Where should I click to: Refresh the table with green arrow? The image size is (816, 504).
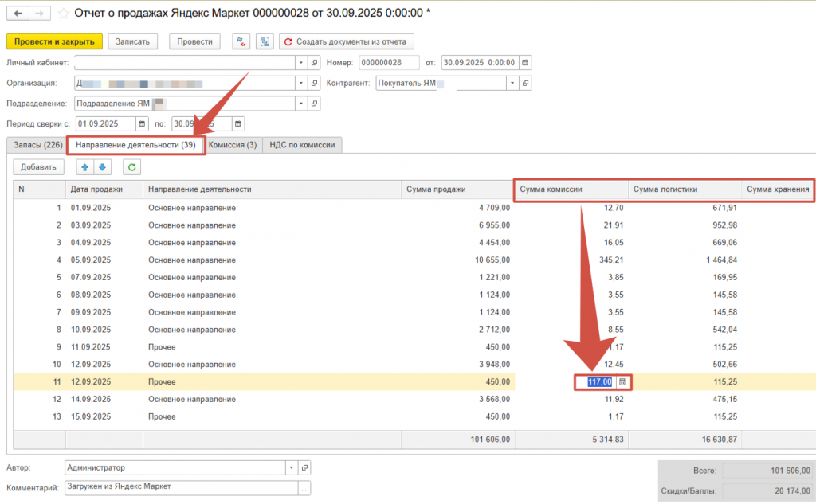point(131,166)
